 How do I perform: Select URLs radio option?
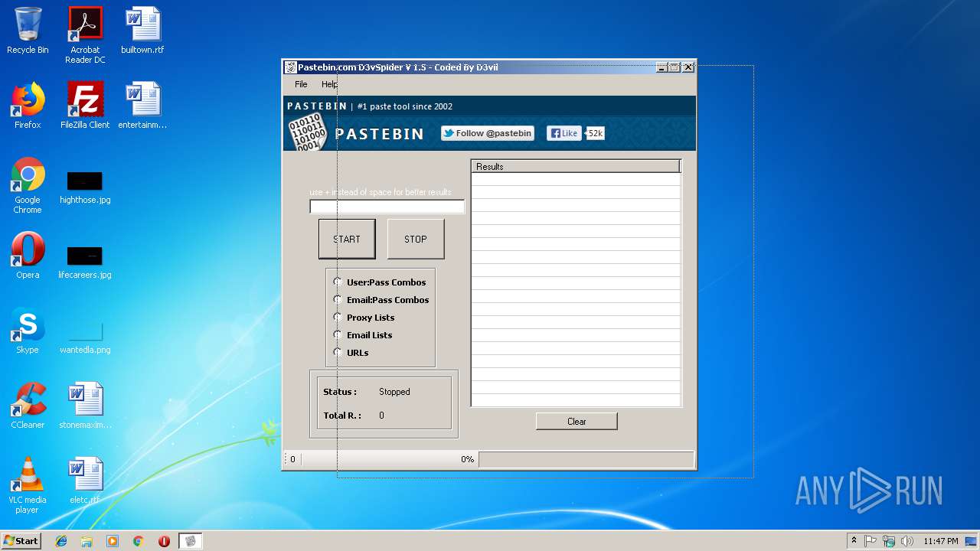point(351,353)
